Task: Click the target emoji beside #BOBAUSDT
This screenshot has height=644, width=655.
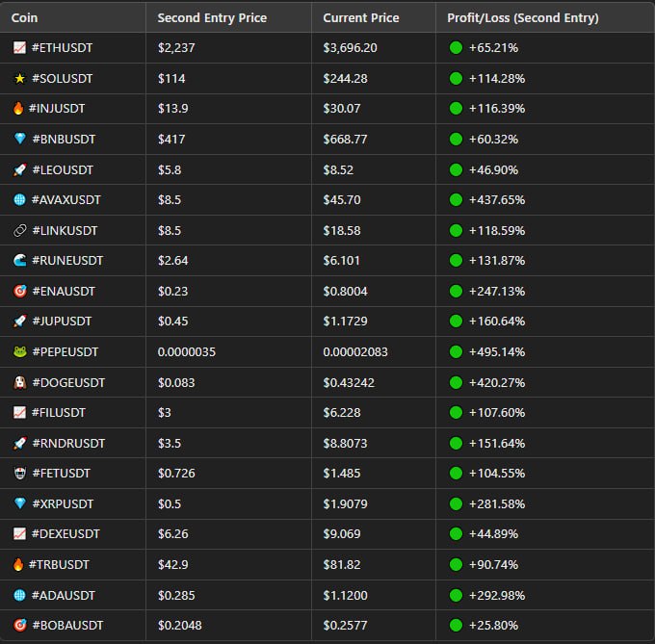Action: pyautogui.click(x=19, y=625)
